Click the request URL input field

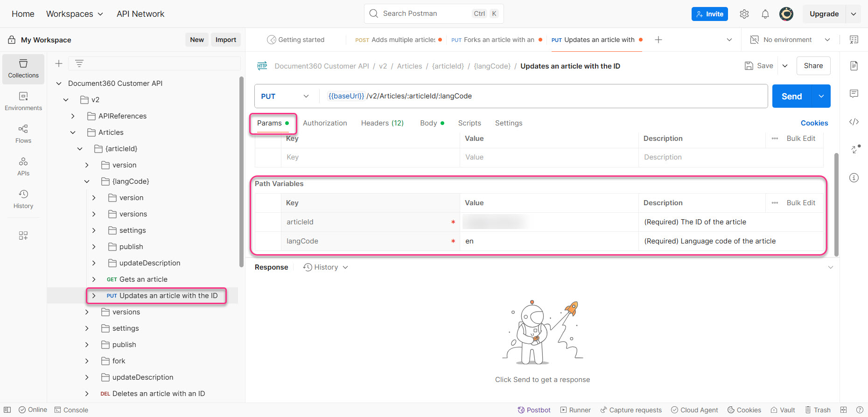click(x=544, y=96)
